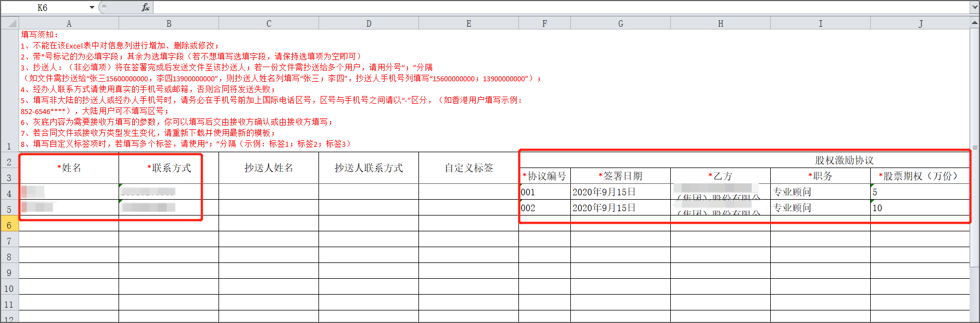Select column B header
The image size is (980, 323).
pos(169,23)
